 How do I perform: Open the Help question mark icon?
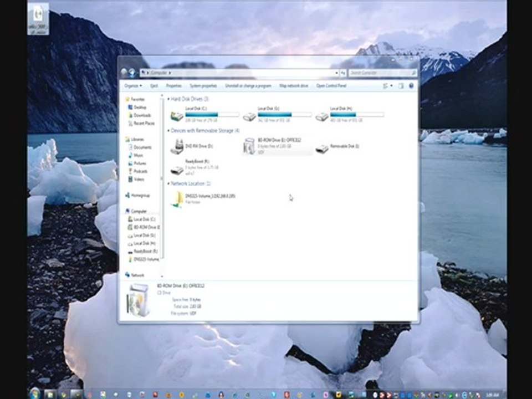coord(411,86)
